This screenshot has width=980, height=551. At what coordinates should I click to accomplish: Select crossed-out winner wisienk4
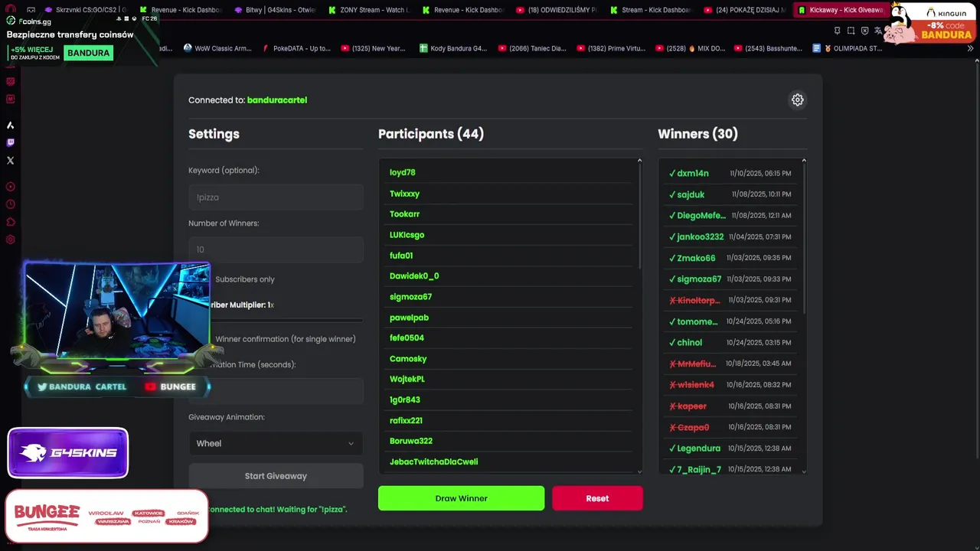[x=731, y=385]
